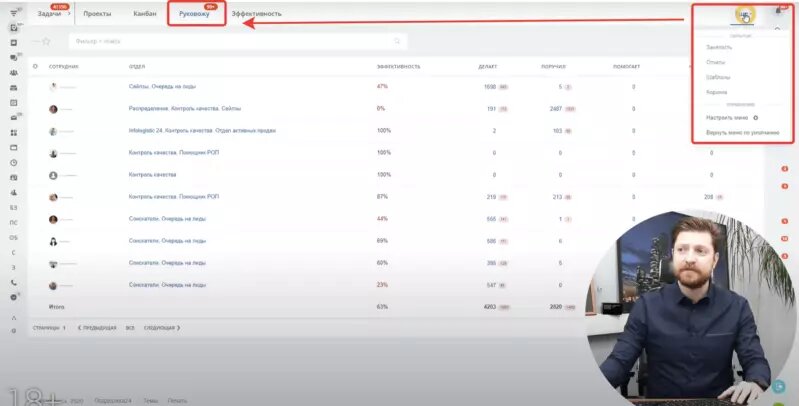Choose Настроить меню in the dropdown
Image resolution: width=799 pixels, height=406 pixels.
(727, 118)
